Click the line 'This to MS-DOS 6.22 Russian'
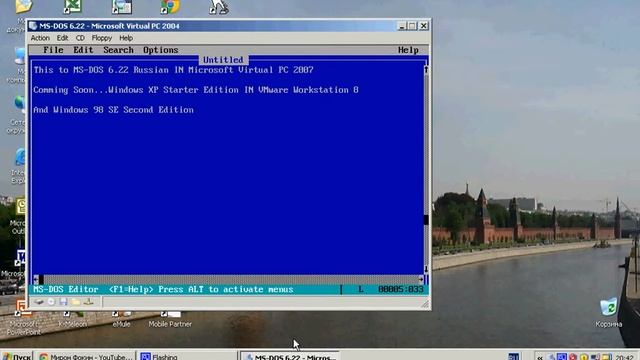640x360 pixels. point(173,70)
